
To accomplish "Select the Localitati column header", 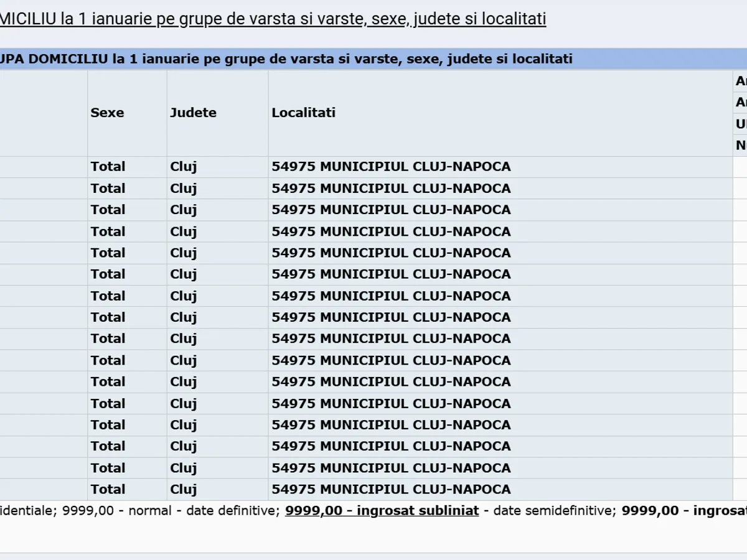I will pyautogui.click(x=303, y=113).
